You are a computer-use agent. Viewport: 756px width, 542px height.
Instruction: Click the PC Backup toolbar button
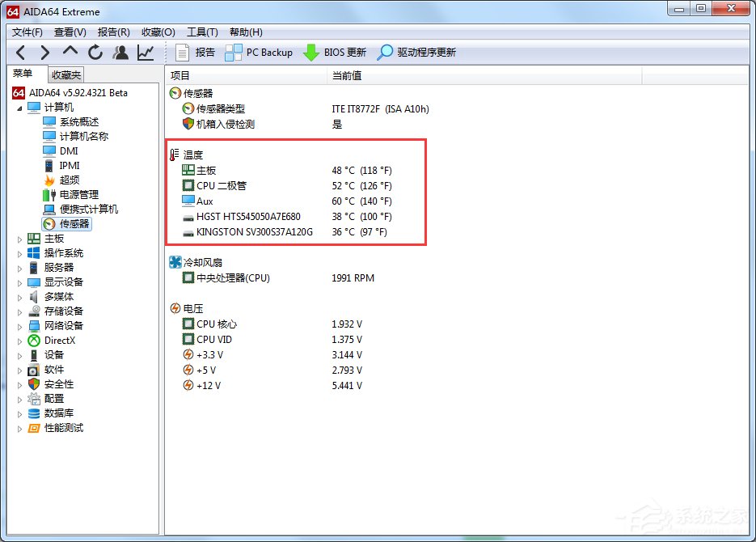260,52
